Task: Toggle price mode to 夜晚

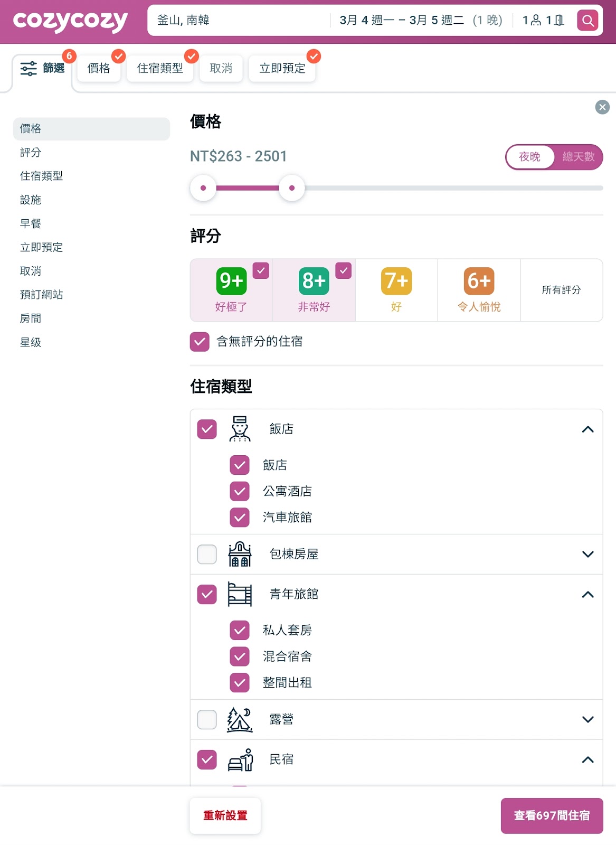Action: [529, 157]
